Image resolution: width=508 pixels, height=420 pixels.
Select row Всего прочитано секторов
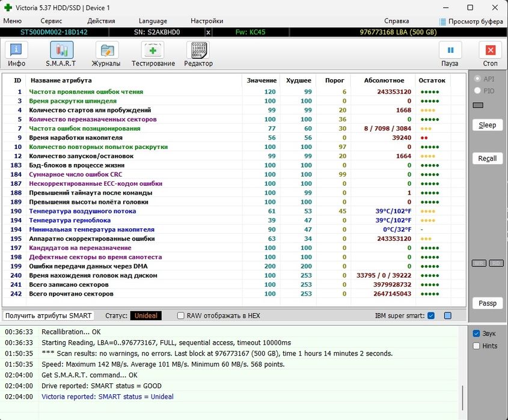click(x=234, y=294)
